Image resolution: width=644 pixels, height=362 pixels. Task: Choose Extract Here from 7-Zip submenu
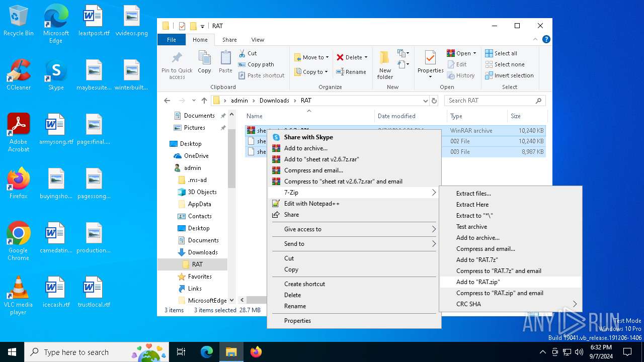pyautogui.click(x=472, y=205)
